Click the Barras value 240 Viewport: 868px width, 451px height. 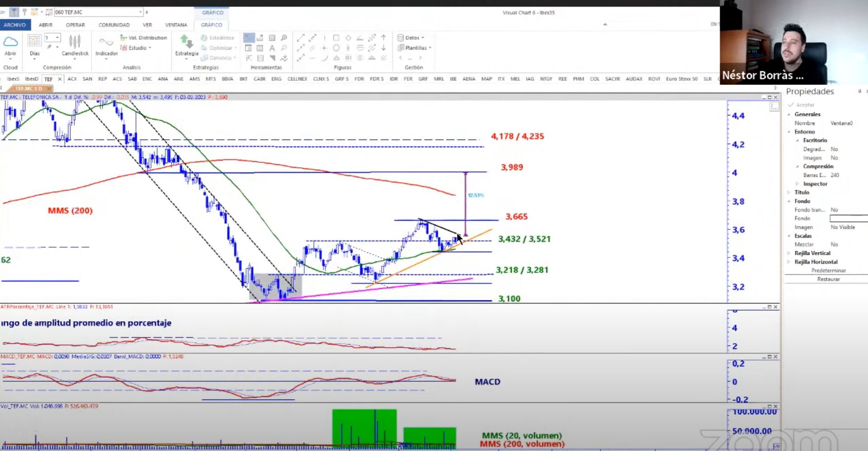[x=835, y=175]
